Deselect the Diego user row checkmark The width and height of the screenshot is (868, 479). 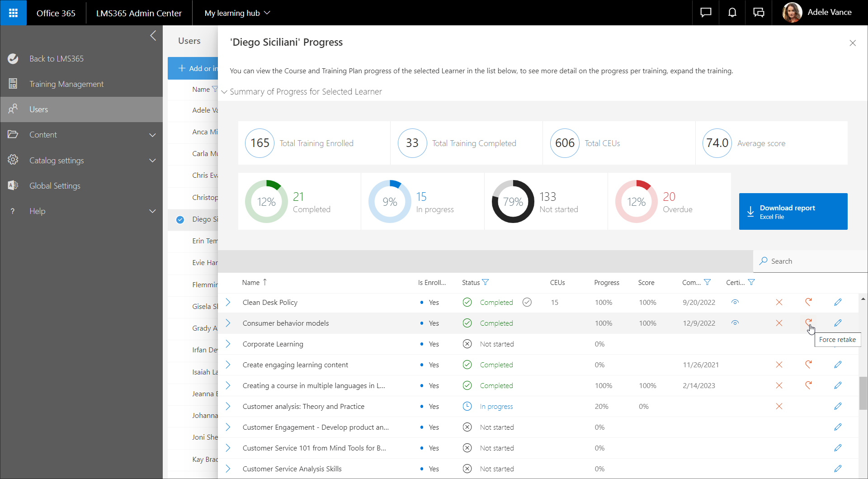(180, 219)
